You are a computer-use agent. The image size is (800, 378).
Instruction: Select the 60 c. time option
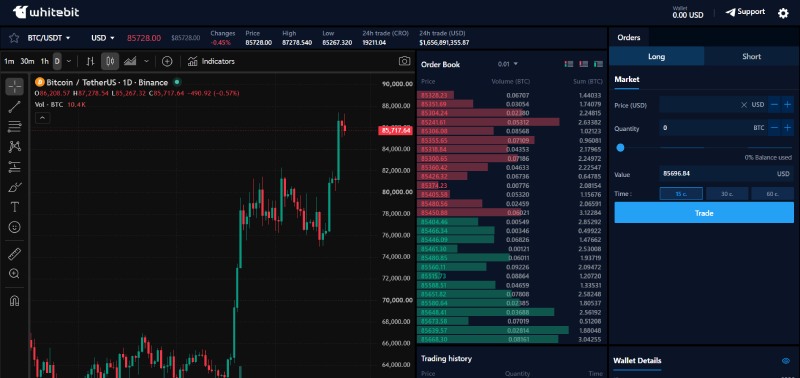pos(772,194)
